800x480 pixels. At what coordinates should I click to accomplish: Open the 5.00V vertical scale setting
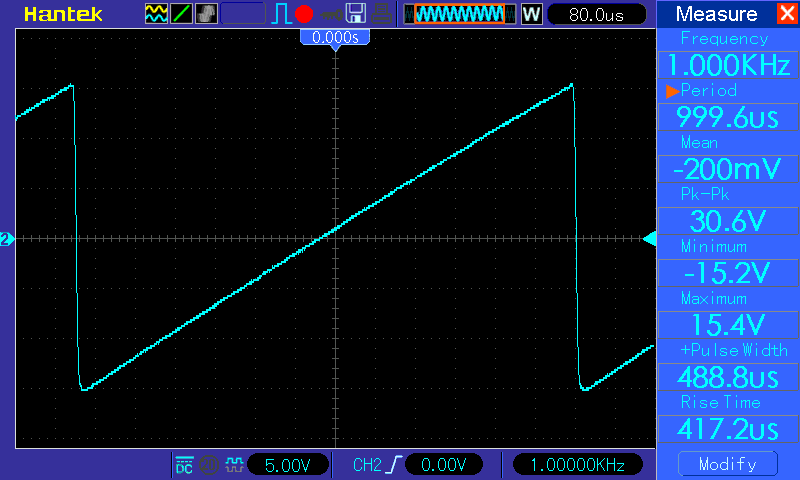288,465
